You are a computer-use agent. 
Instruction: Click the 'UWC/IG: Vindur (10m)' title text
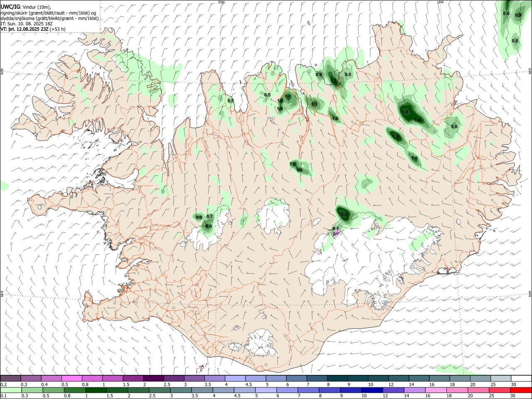point(26,7)
